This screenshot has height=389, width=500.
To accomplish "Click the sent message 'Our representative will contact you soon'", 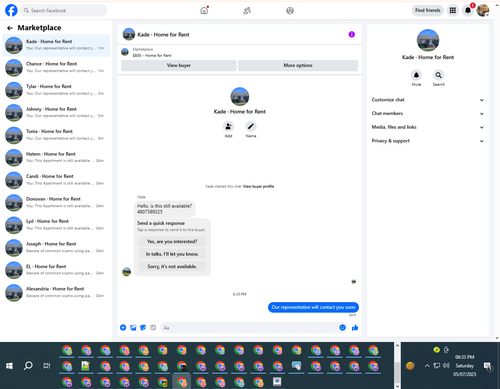I will click(313, 307).
